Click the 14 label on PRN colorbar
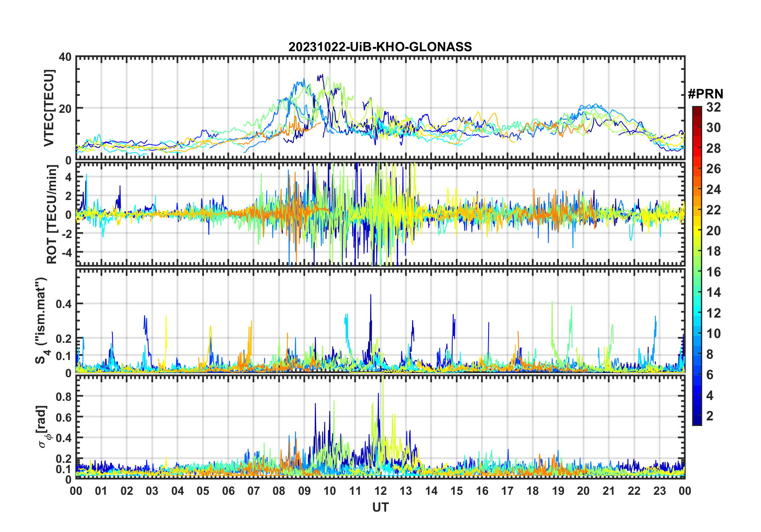 pos(713,292)
